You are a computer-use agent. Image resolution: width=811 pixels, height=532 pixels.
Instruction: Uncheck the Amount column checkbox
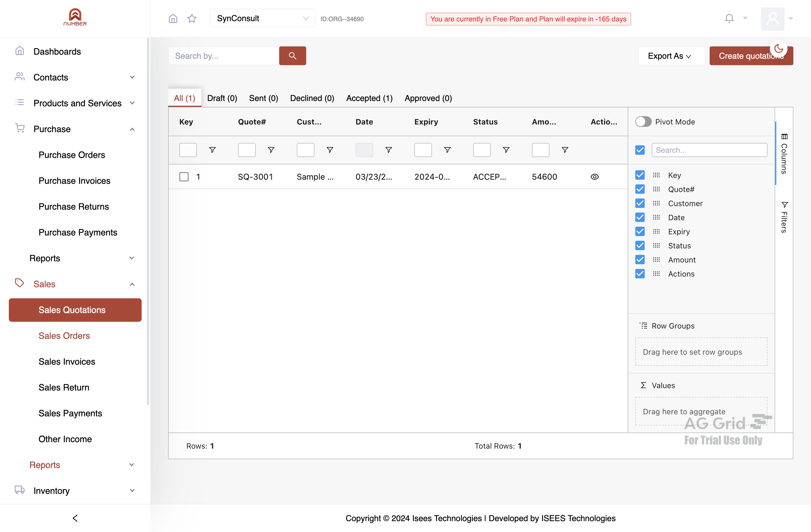pos(640,260)
